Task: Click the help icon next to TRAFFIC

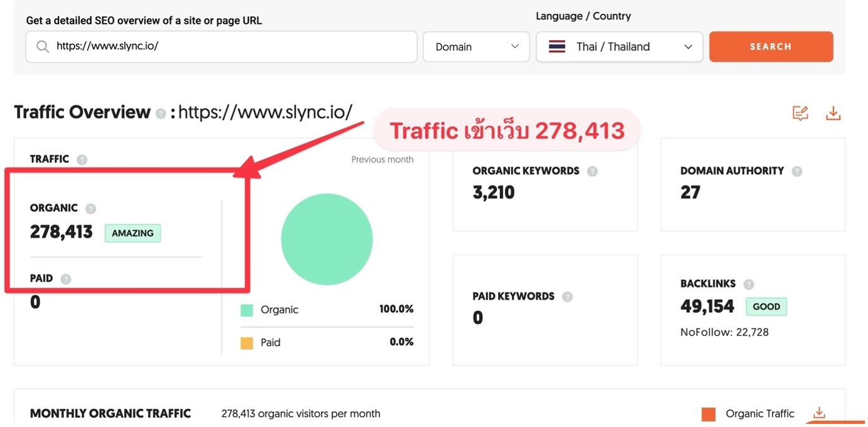Action: (x=82, y=160)
